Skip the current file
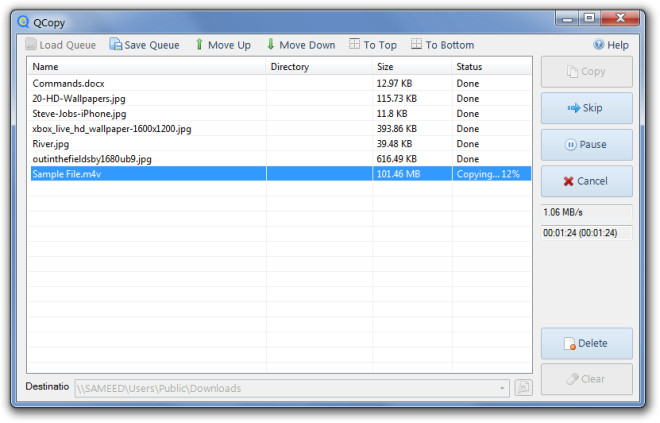660x423 pixels. [586, 108]
